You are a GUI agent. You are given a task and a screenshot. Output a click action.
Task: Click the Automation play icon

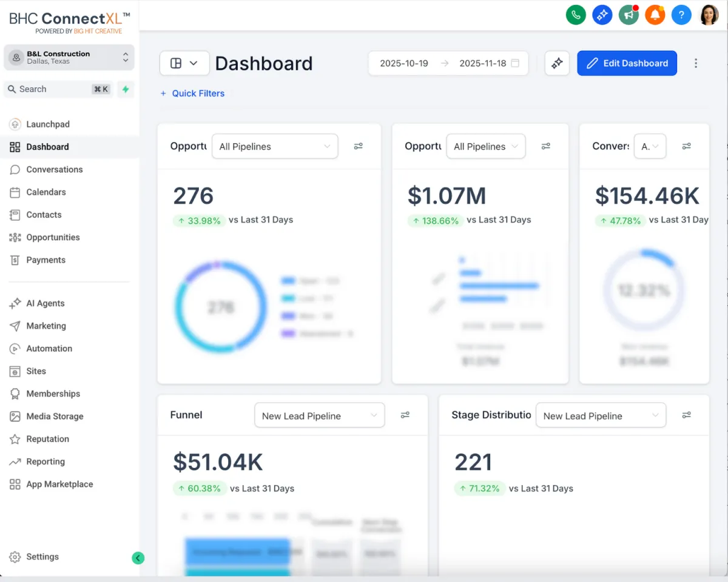click(x=15, y=349)
